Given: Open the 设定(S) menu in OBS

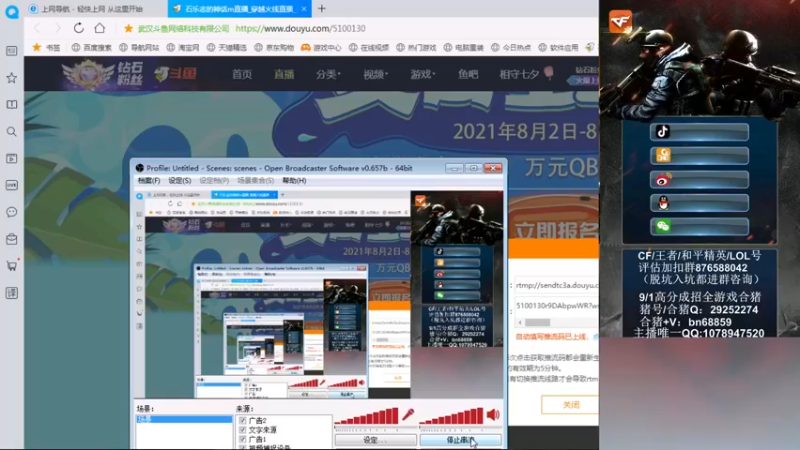Looking at the screenshot, I should (x=180, y=181).
